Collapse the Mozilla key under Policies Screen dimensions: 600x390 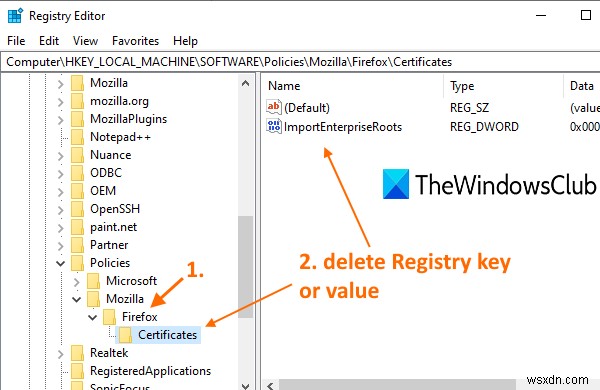point(77,299)
